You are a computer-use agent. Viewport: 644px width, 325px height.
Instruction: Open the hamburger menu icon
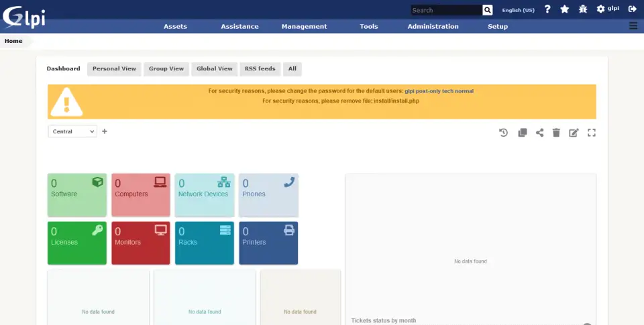point(633,26)
